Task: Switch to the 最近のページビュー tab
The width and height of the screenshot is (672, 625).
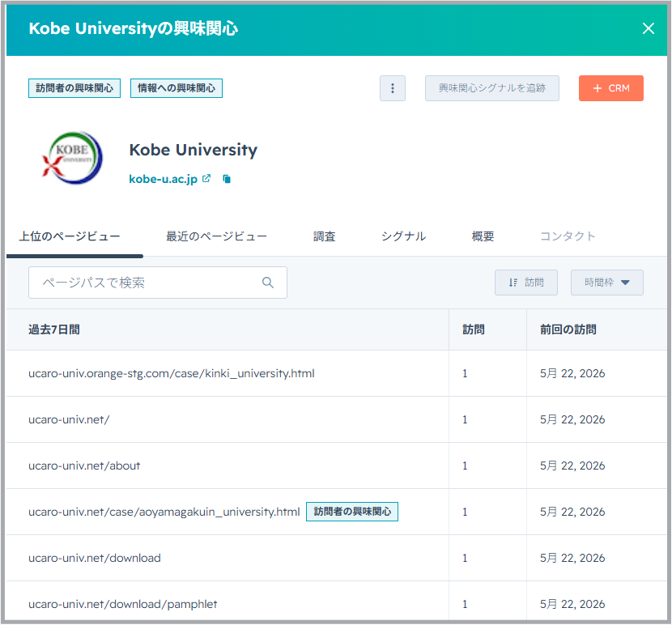Action: 216,236
